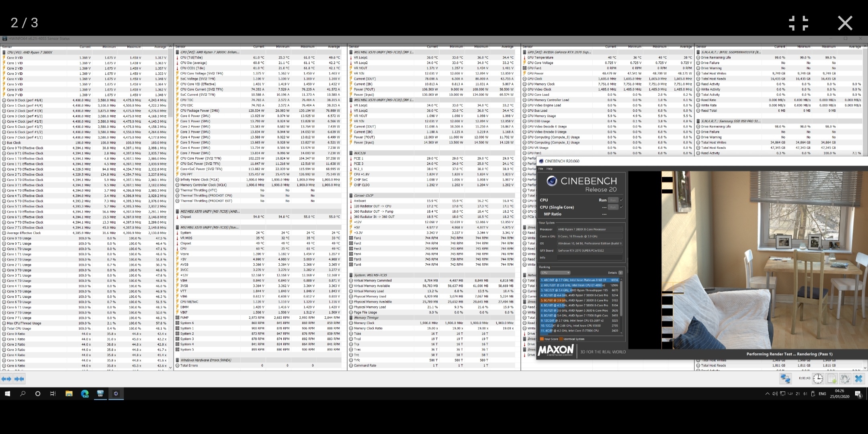Select sensor group Corsair CLCP
868x434 pixels.
click(432, 195)
